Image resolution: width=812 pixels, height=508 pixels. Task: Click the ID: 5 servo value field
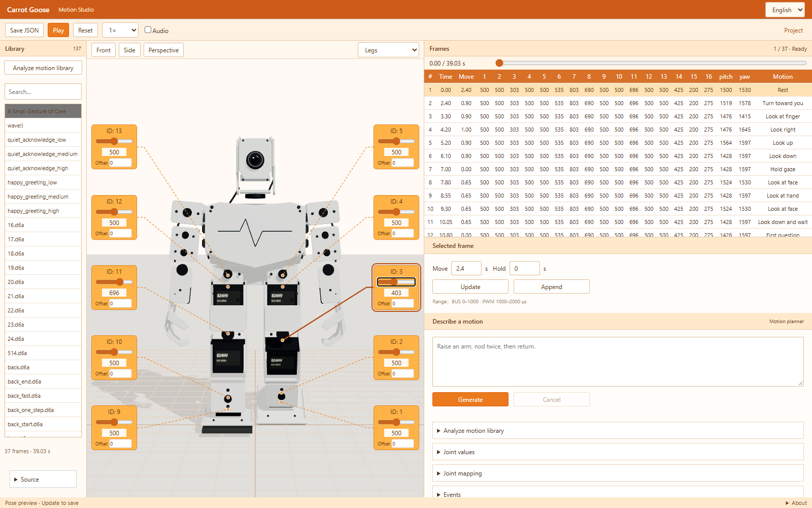pos(396,152)
